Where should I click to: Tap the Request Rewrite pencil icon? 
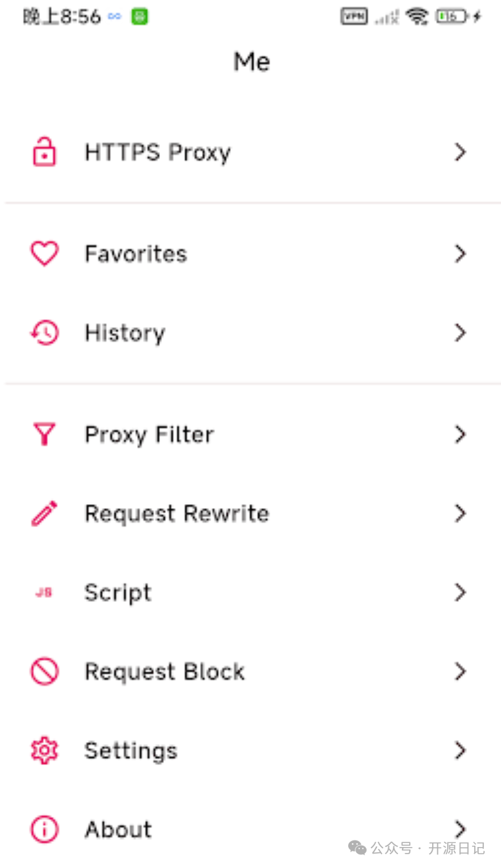[x=45, y=513]
